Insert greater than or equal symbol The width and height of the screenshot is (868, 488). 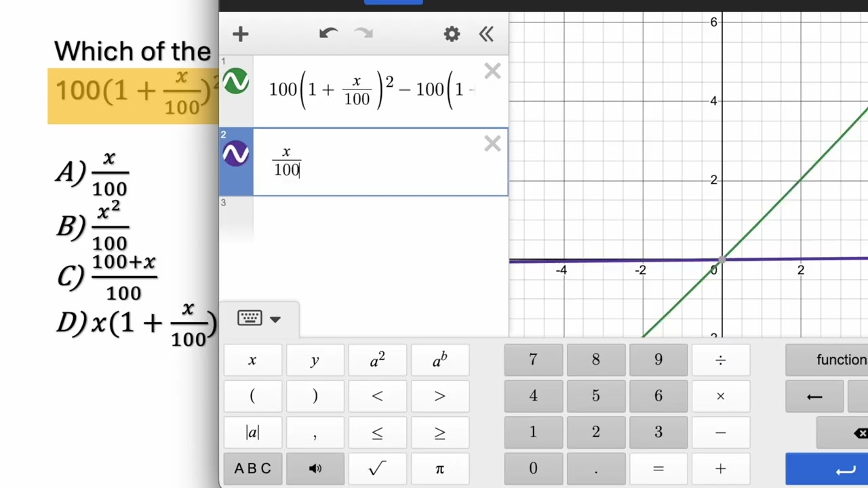(x=439, y=433)
